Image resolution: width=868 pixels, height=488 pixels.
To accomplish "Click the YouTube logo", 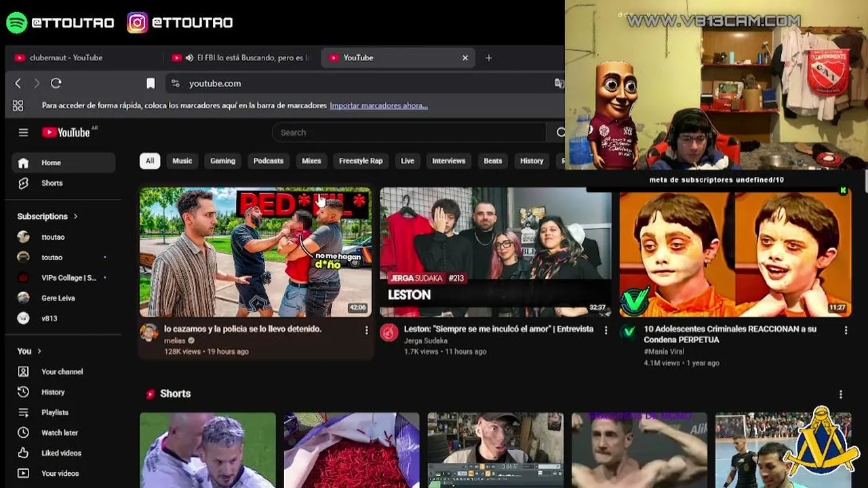I will pyautogui.click(x=66, y=132).
